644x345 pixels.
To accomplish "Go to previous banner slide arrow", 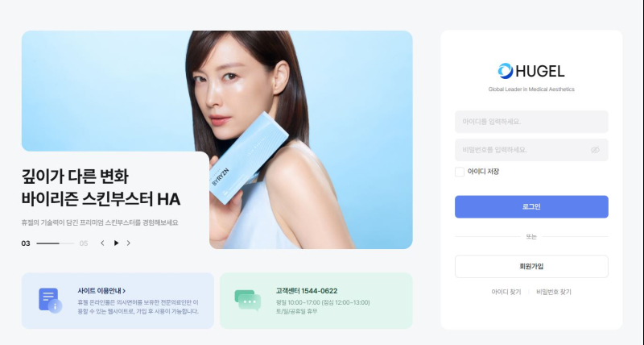I will click(x=102, y=243).
